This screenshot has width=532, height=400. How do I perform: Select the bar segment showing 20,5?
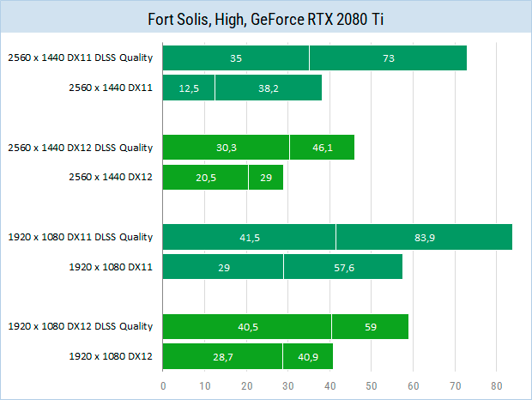206,178
